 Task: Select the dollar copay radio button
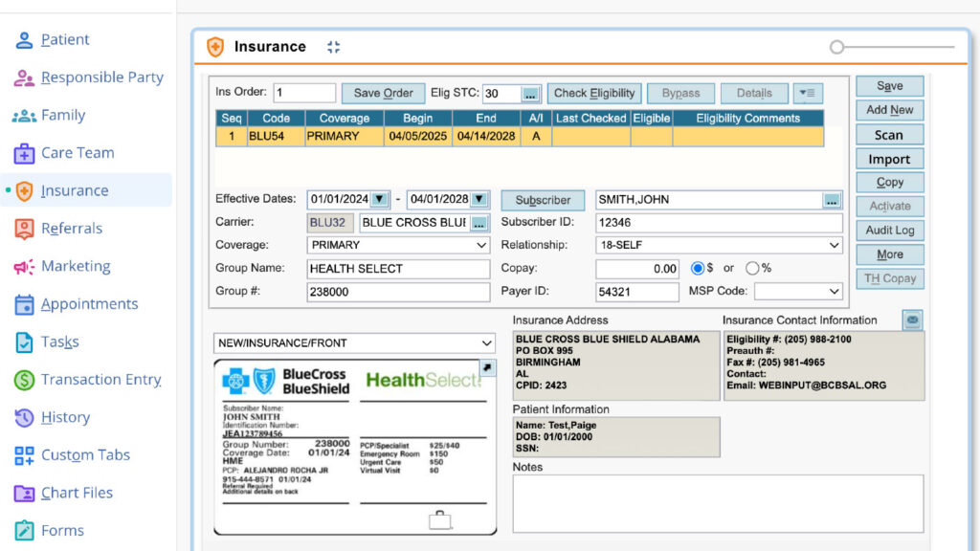tap(698, 269)
